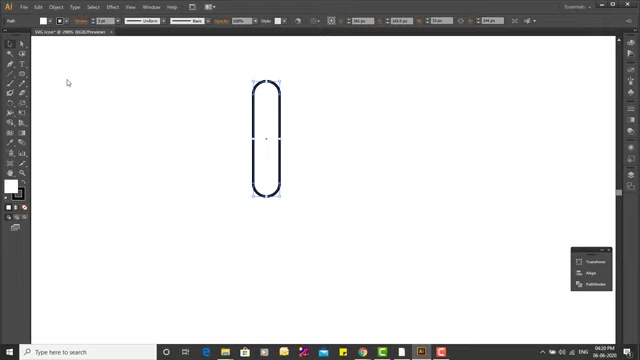Select the Selection tool arrow
This screenshot has width=640, height=360.
coord(10,44)
